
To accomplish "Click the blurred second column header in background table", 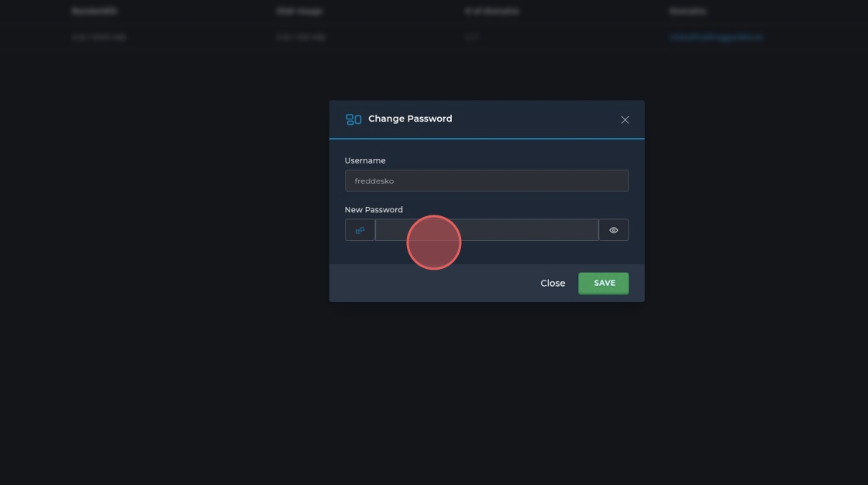I will [299, 12].
